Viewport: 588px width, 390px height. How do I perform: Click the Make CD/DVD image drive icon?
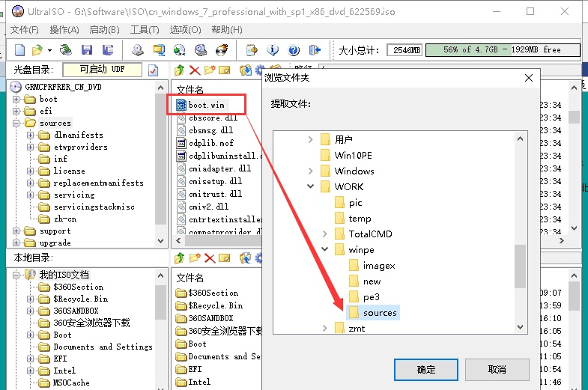click(x=138, y=50)
